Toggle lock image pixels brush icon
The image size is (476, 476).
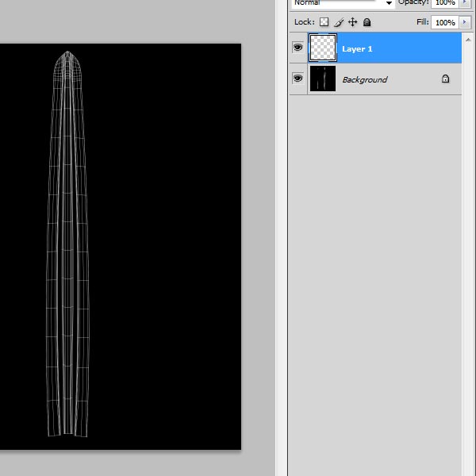coord(339,22)
